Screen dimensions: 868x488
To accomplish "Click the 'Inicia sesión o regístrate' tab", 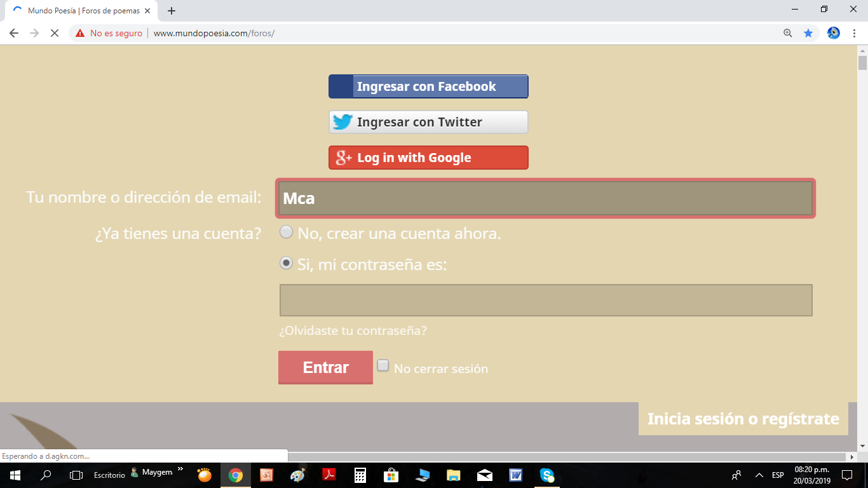I will click(743, 419).
